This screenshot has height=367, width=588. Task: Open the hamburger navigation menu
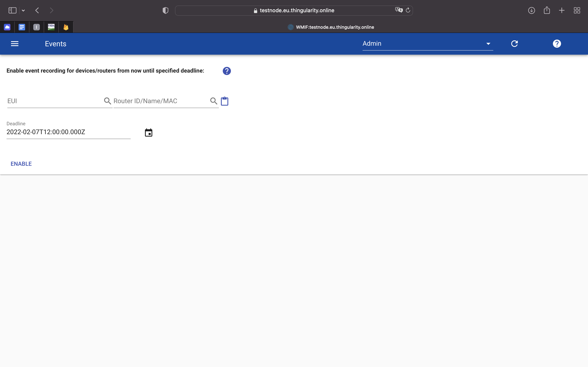coord(14,44)
